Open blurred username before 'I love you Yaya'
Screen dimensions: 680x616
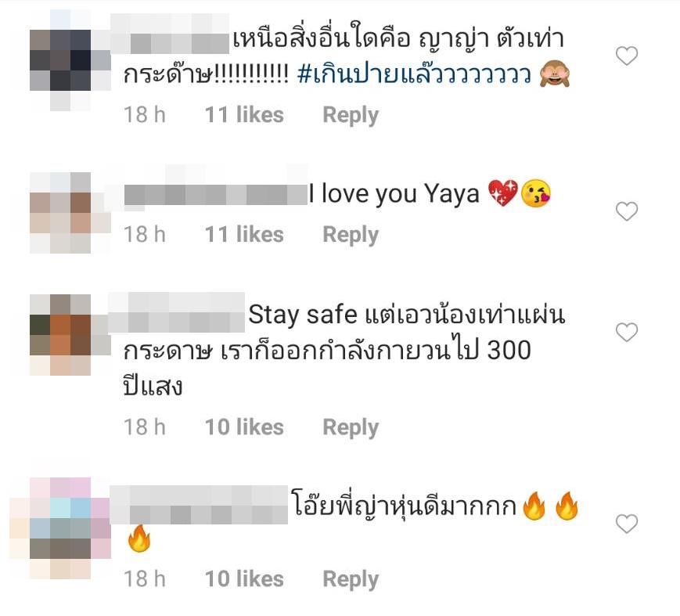[x=215, y=194]
